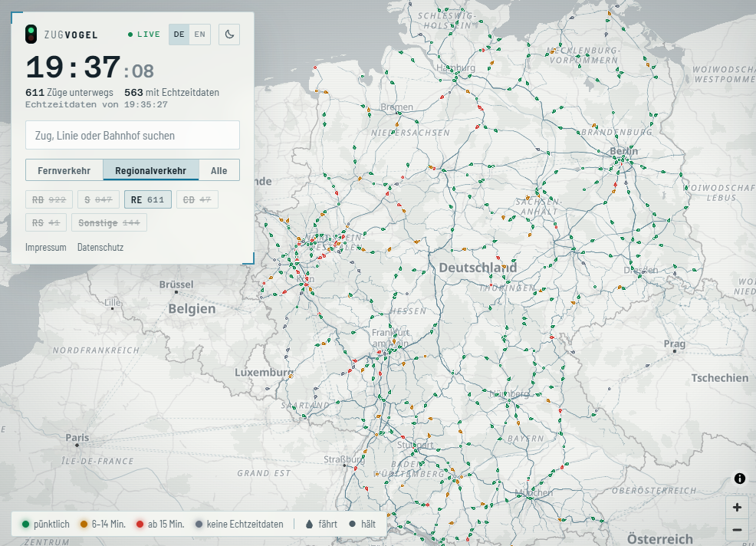Click the Österreich country label
The image size is (756, 546).
660,539
